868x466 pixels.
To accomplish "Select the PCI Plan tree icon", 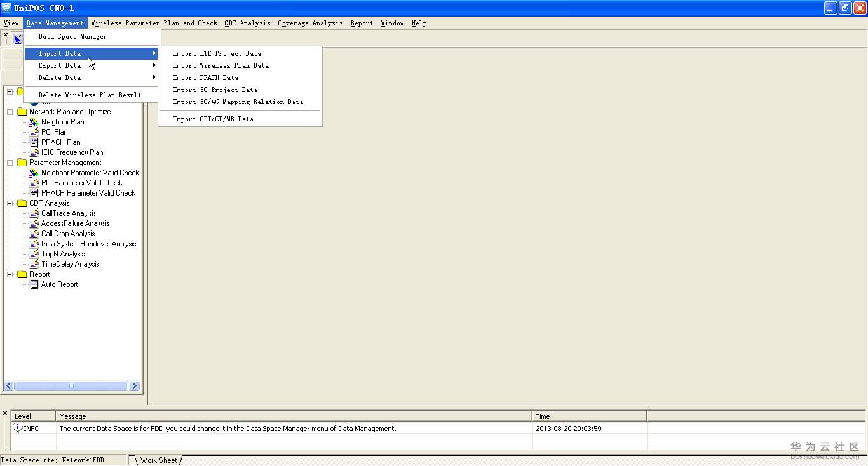I will pyautogui.click(x=34, y=132).
